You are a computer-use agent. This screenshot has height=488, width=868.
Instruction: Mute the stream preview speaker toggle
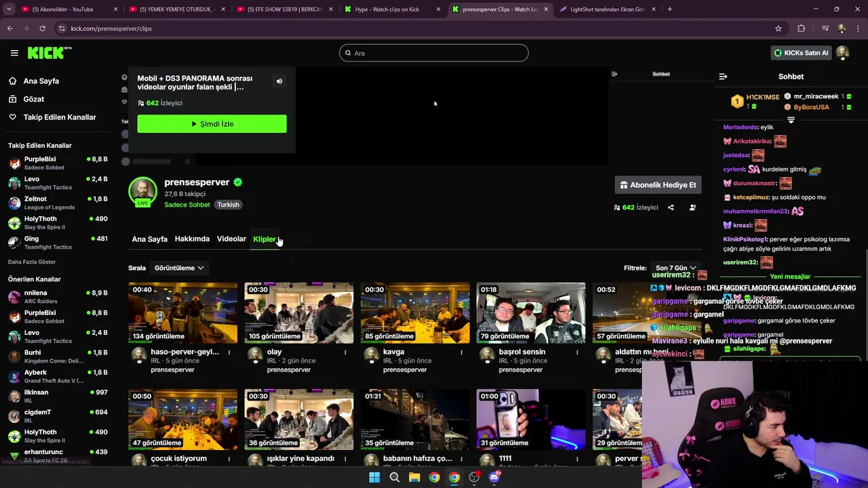tap(279, 81)
